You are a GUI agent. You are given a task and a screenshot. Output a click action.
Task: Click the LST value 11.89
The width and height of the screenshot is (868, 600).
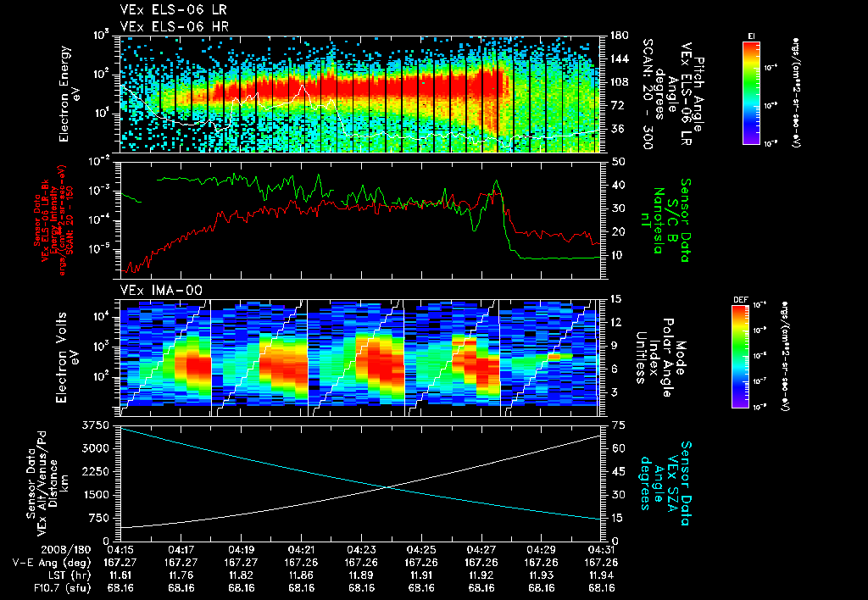coord(361,575)
